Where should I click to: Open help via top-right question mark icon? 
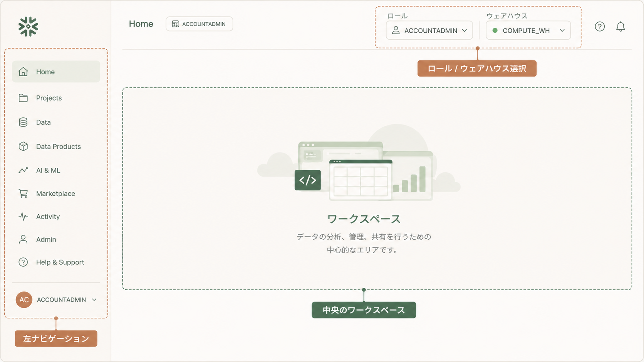[600, 27]
